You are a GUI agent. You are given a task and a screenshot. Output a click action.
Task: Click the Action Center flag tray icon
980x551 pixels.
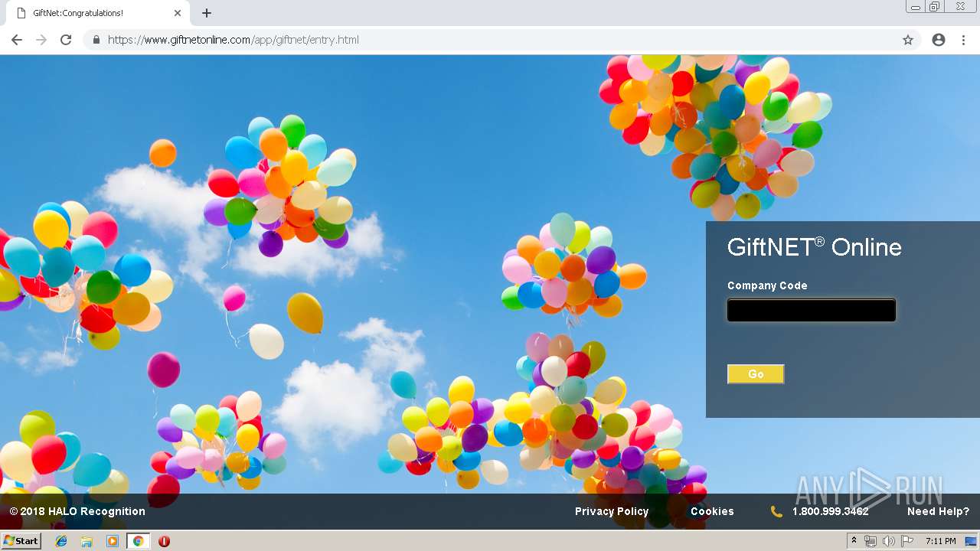click(x=907, y=541)
